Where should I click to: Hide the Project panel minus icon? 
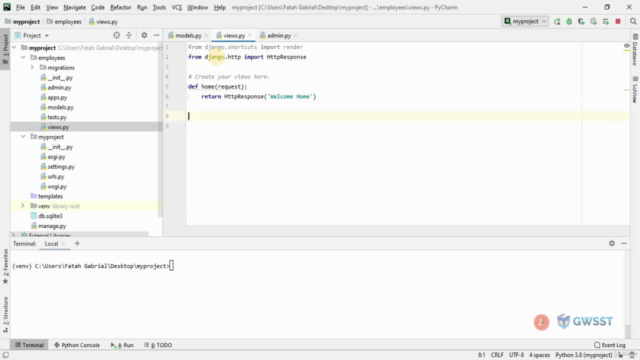pyautogui.click(x=156, y=36)
